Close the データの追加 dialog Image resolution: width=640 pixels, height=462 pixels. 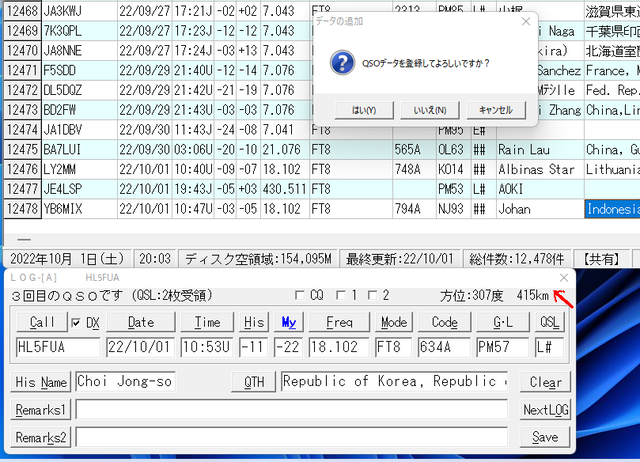[x=526, y=22]
